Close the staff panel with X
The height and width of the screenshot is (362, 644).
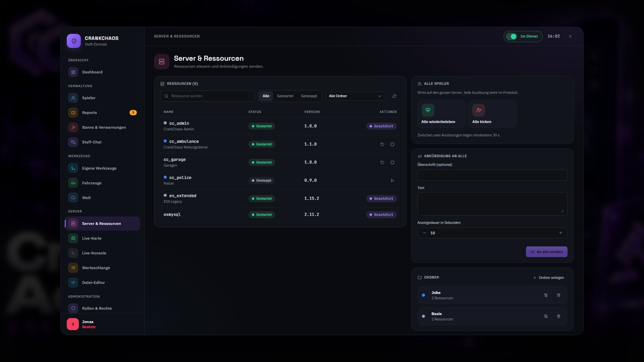(x=570, y=37)
